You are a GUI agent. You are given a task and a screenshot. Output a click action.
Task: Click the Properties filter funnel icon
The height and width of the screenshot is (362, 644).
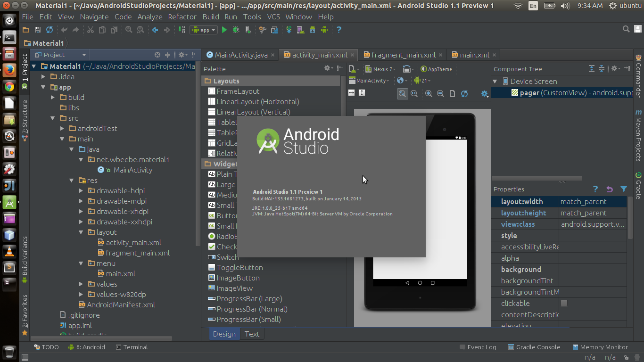624,189
